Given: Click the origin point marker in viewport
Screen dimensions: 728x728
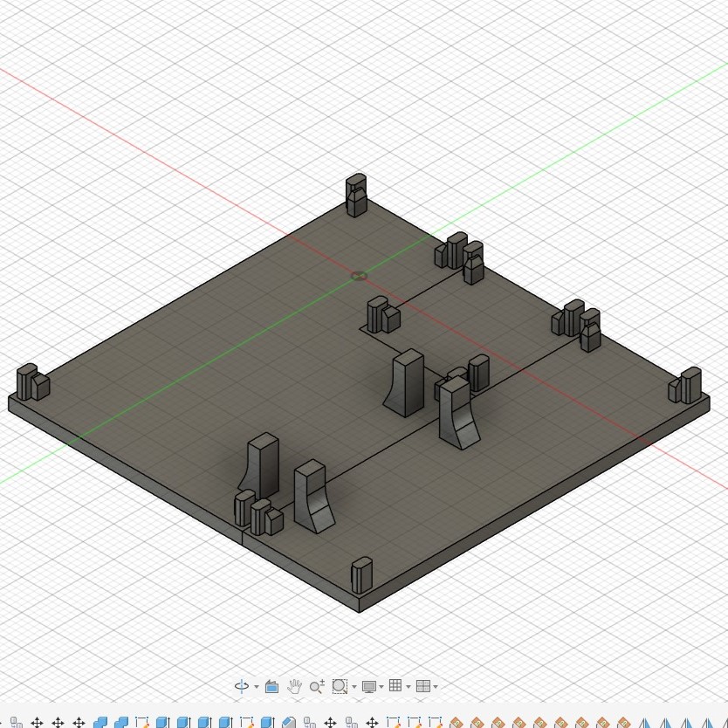Looking at the screenshot, I should click(359, 276).
